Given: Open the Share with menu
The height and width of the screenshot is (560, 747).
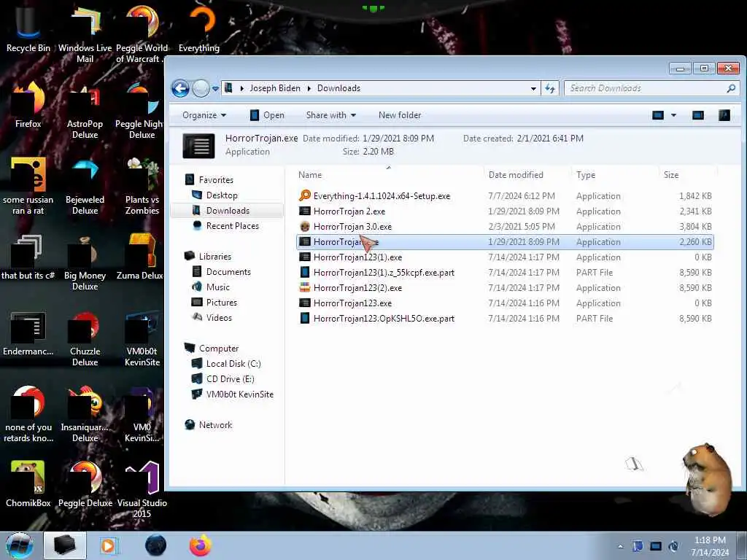Looking at the screenshot, I should point(331,115).
